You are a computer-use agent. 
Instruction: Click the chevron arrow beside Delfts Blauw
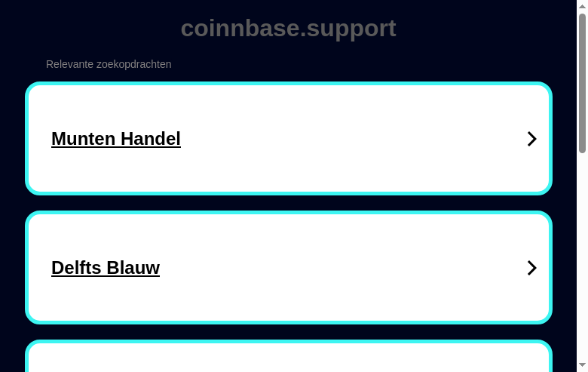coord(531,268)
